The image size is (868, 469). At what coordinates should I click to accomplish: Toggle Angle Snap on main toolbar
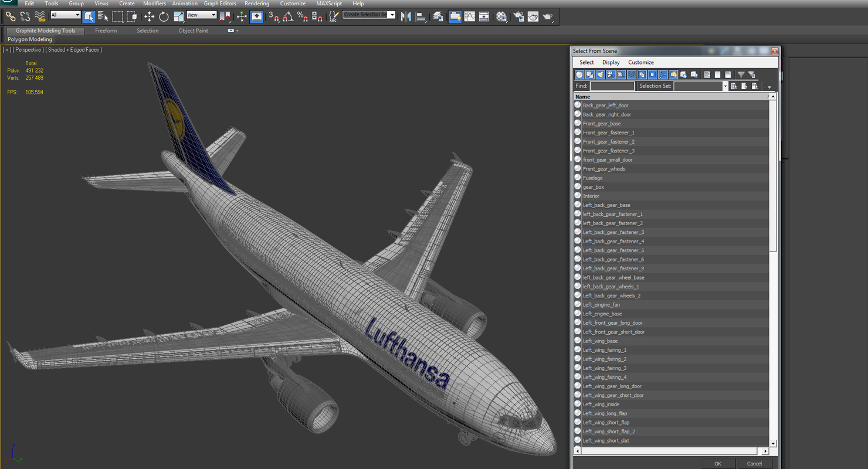[x=288, y=16]
